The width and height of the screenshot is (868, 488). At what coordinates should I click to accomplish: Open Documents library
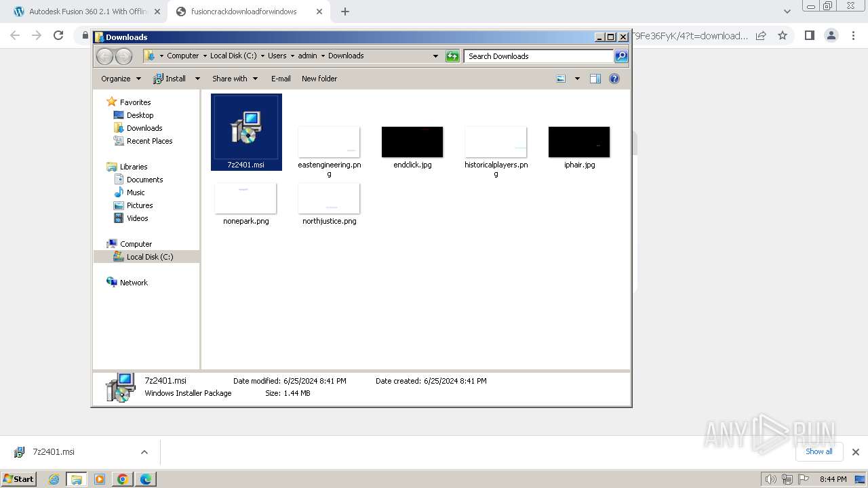click(x=144, y=180)
